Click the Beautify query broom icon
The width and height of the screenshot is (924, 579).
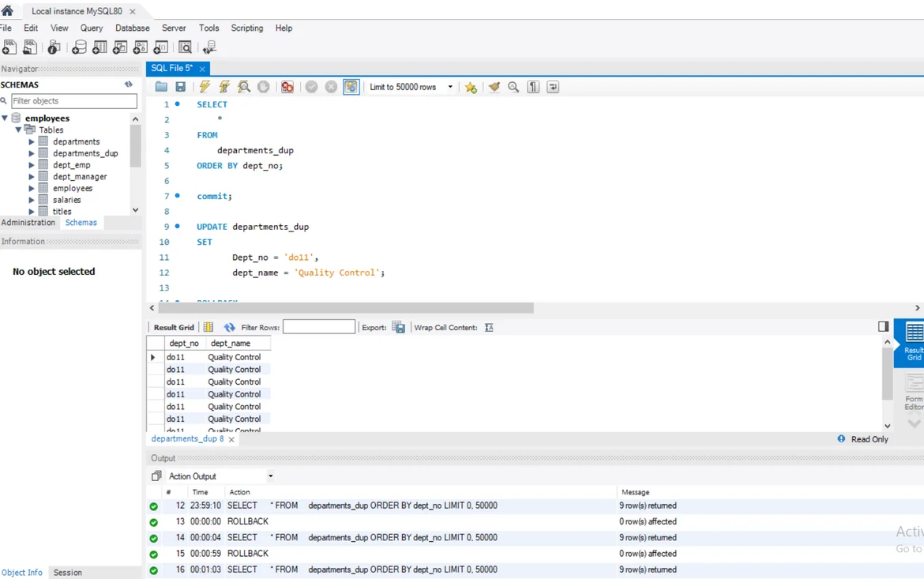[x=494, y=87]
